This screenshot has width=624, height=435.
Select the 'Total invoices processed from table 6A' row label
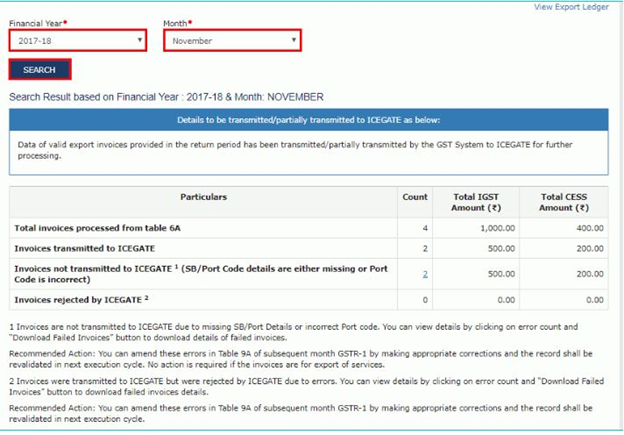(x=98, y=228)
